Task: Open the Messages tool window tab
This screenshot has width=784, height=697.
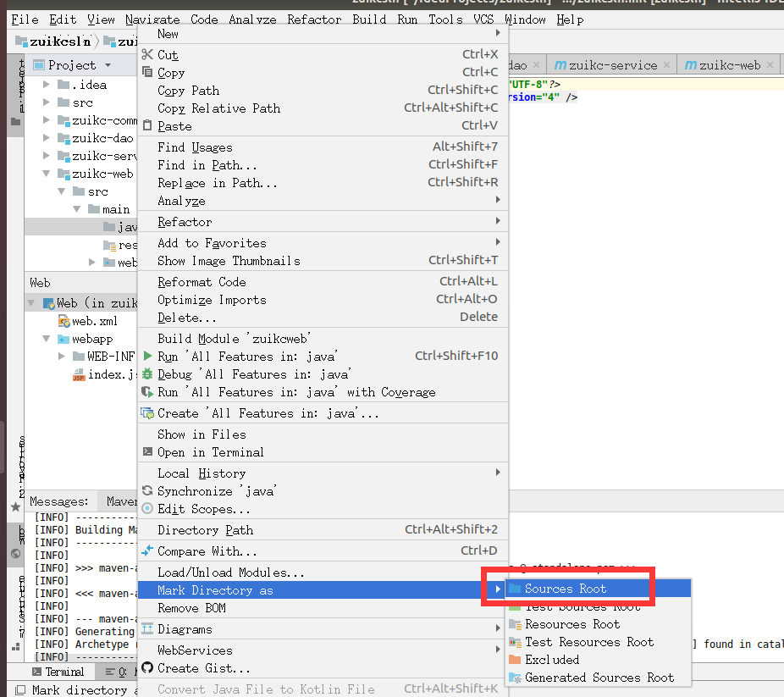Action: click(x=59, y=501)
